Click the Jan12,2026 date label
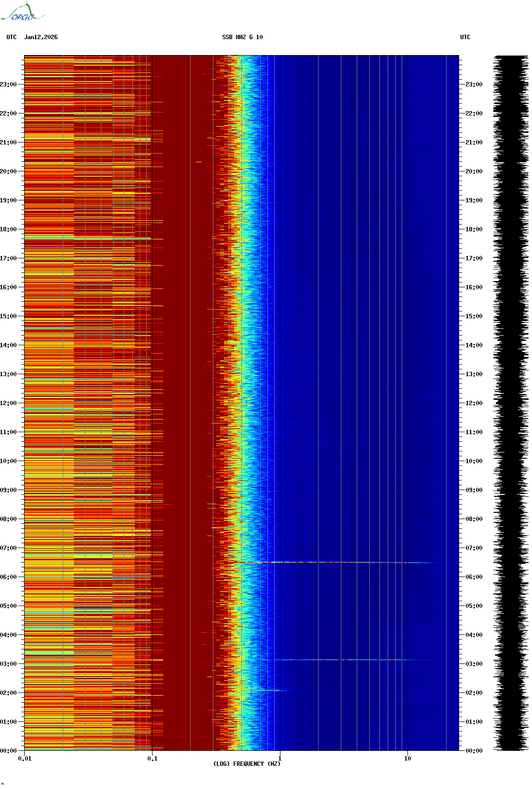Screen dimensions: 532x789 [x=41, y=37]
